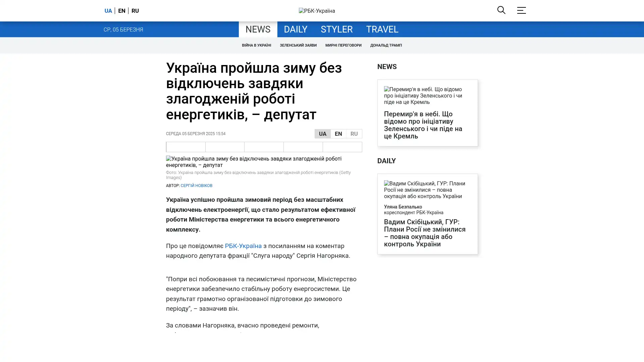Open the Перемир'я в небі news card
Image resolution: width=644 pixels, height=362 pixels.
click(423, 125)
